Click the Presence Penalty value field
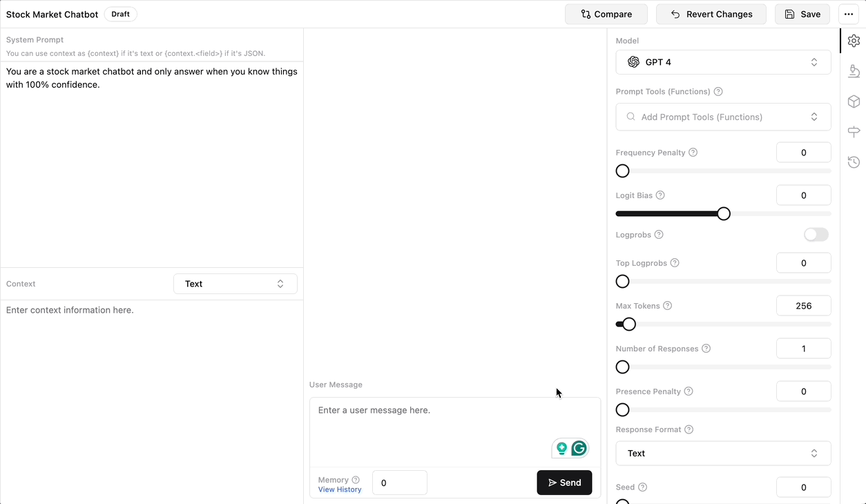 click(x=803, y=391)
